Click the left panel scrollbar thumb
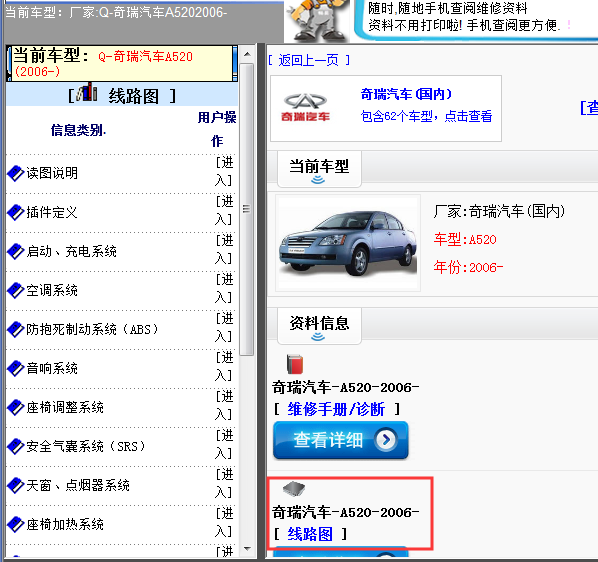This screenshot has height=562, width=598. click(x=247, y=209)
